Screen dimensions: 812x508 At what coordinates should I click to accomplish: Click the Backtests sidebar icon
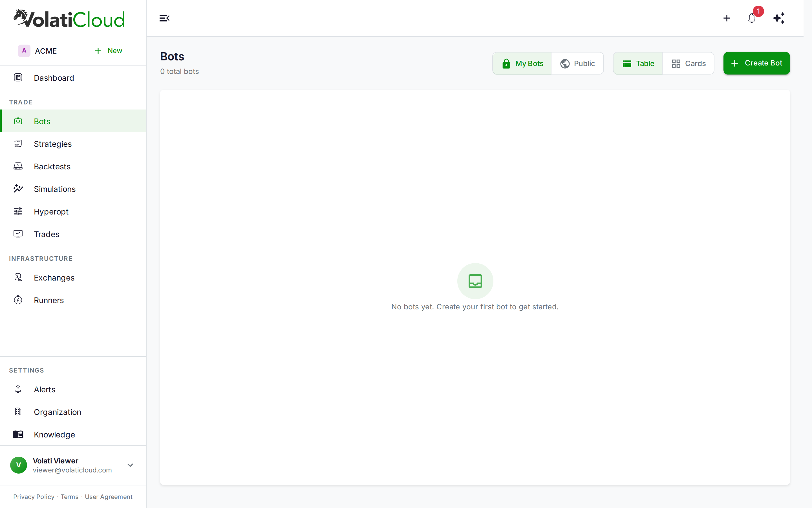pos(18,166)
